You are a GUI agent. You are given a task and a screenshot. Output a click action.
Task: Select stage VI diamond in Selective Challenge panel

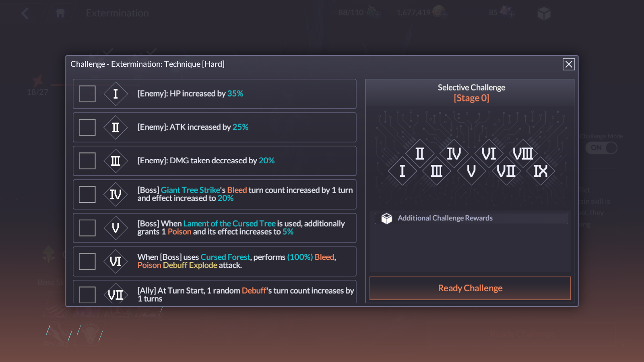pos(489,153)
